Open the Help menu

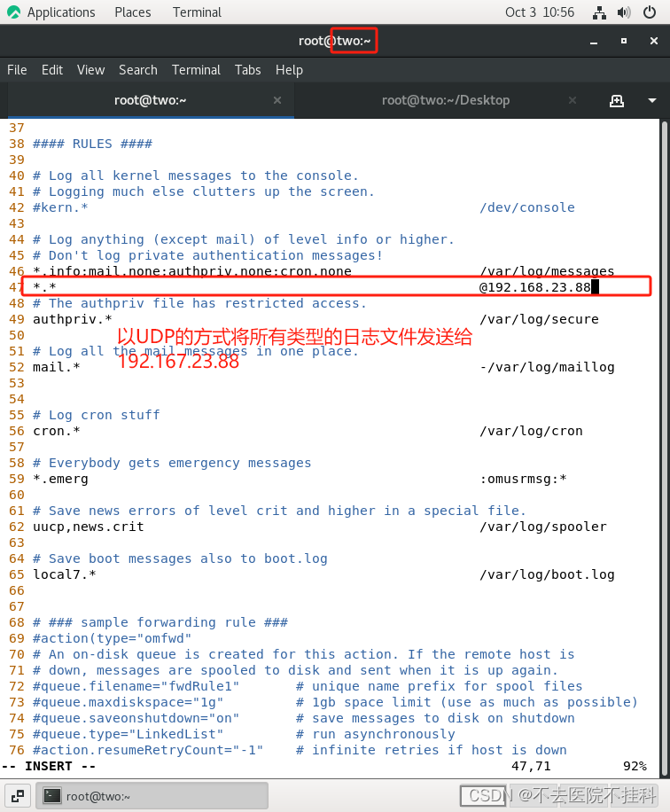coord(289,70)
